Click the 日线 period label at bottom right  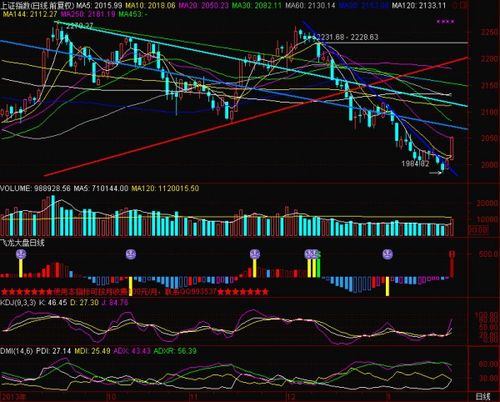coord(483,397)
